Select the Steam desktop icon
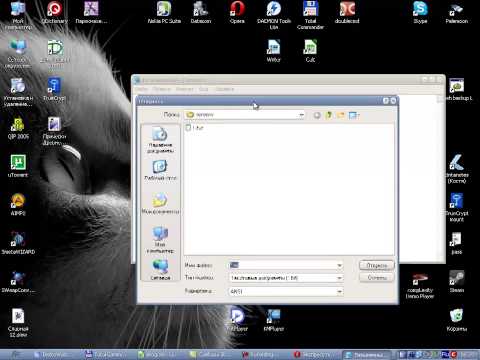 [457, 282]
